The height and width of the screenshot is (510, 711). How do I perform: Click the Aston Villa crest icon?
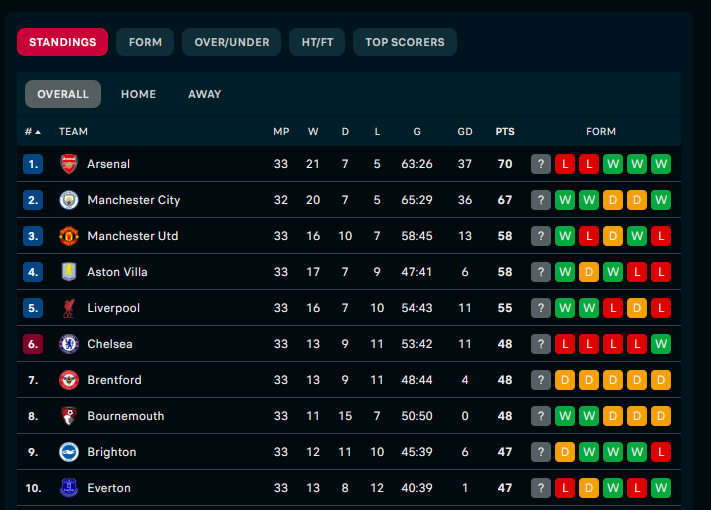[69, 272]
